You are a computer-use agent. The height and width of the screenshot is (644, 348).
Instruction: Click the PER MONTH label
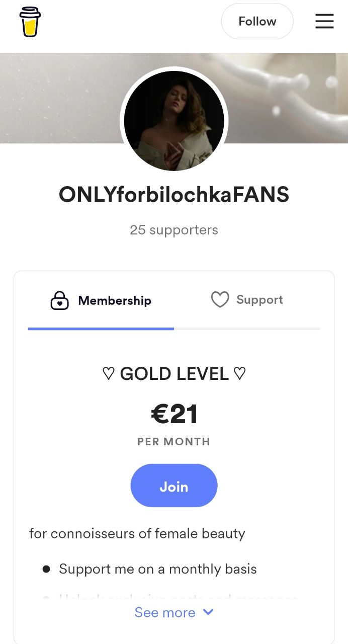174,442
